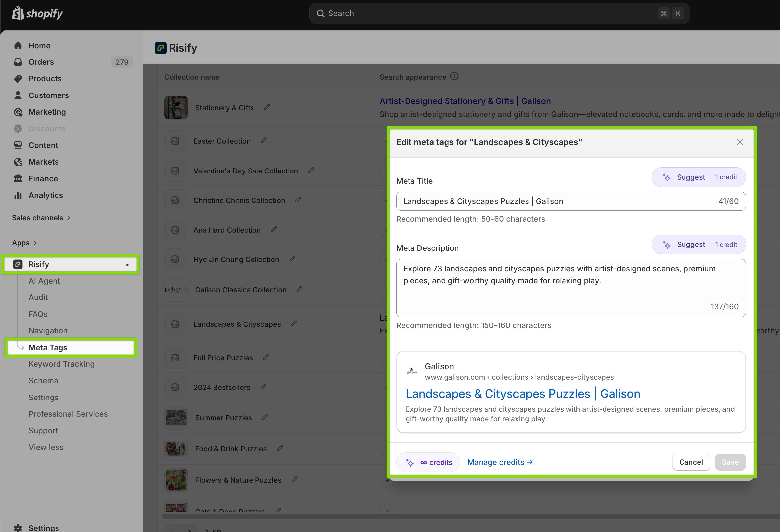
Task: Click the Risify page header title
Action: click(183, 48)
